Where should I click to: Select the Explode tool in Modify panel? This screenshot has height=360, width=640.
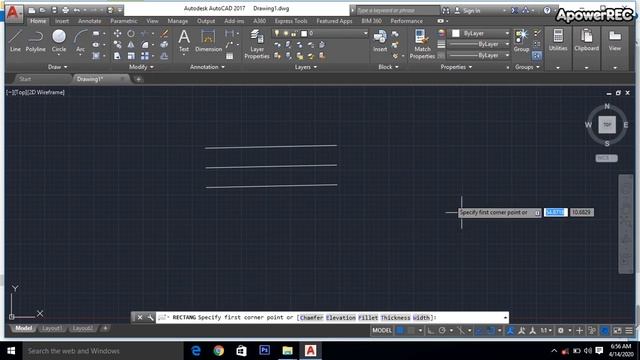pos(164,45)
